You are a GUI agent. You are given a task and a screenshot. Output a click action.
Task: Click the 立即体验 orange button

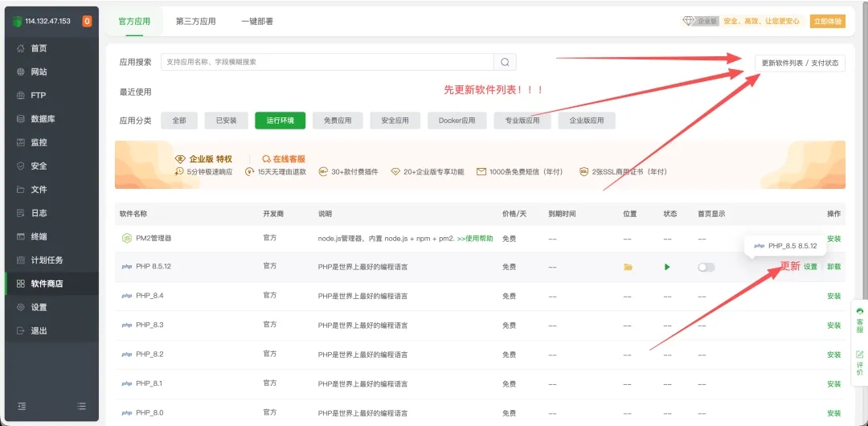(x=828, y=21)
